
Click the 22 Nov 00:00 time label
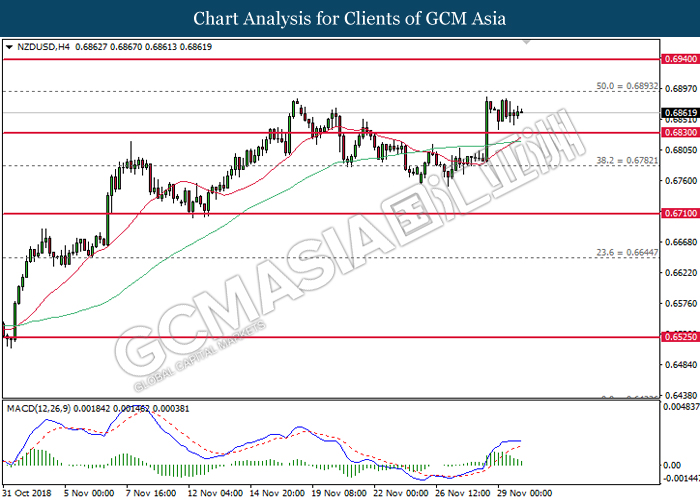[401, 493]
